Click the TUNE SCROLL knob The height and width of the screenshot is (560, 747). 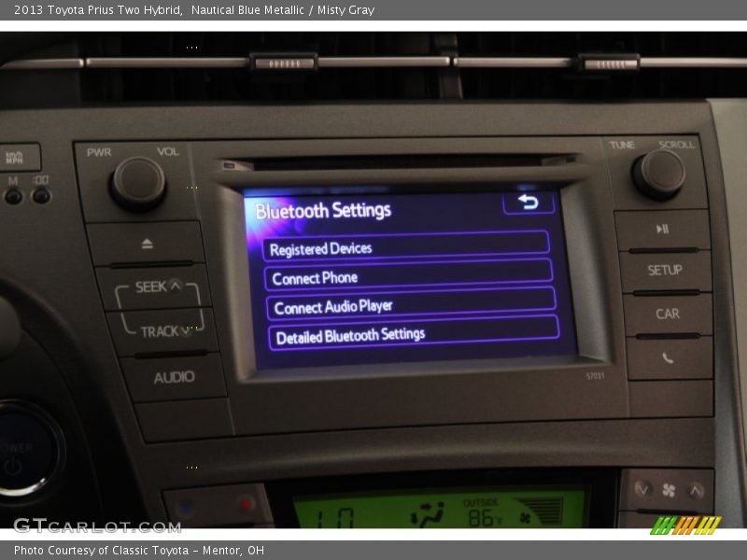tap(659, 174)
